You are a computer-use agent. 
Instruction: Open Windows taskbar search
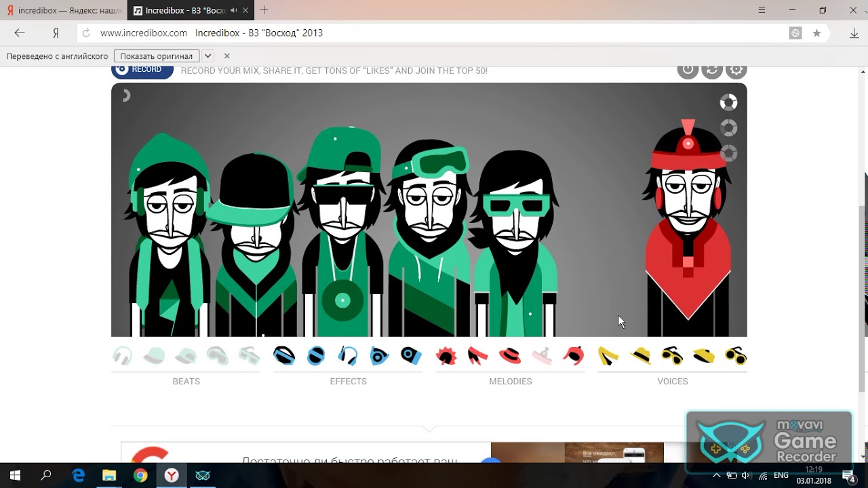[x=46, y=476]
